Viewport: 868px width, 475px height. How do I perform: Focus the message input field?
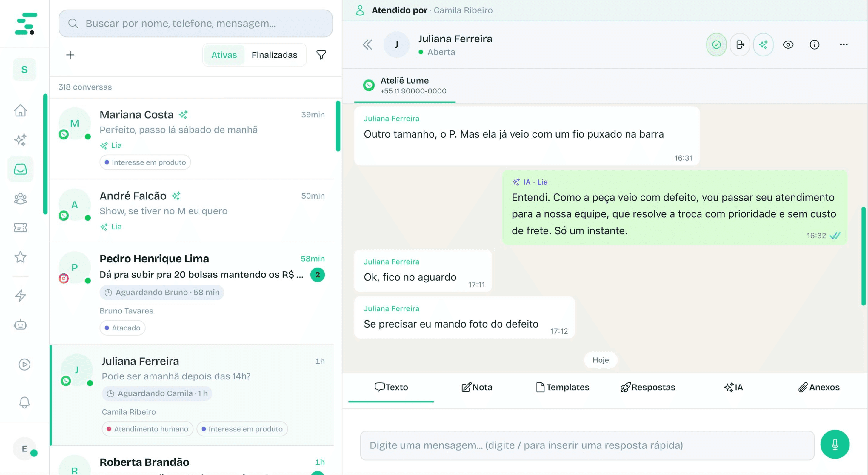tap(587, 445)
